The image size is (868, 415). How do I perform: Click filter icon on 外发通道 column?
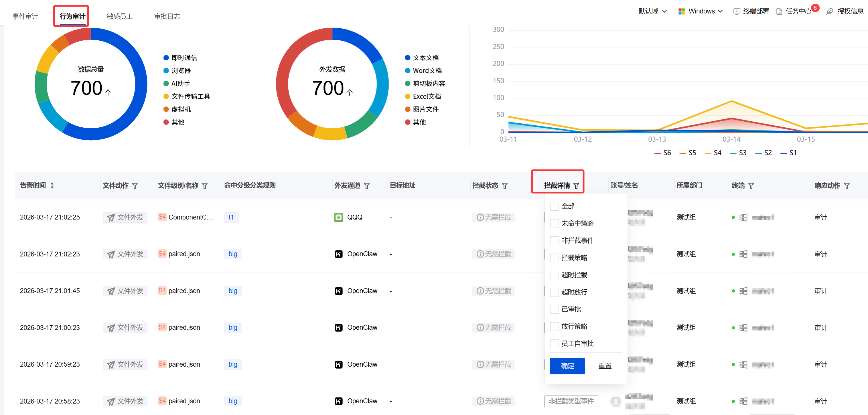pos(367,185)
